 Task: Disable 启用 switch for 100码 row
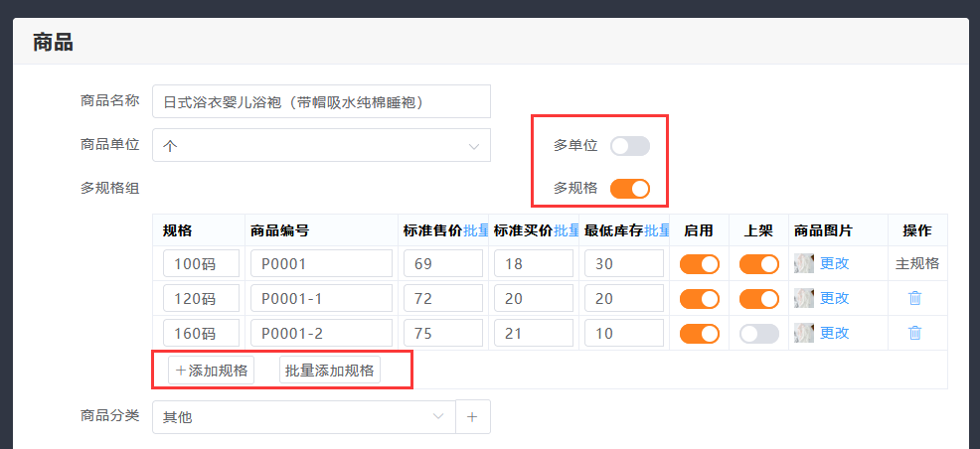tap(699, 263)
